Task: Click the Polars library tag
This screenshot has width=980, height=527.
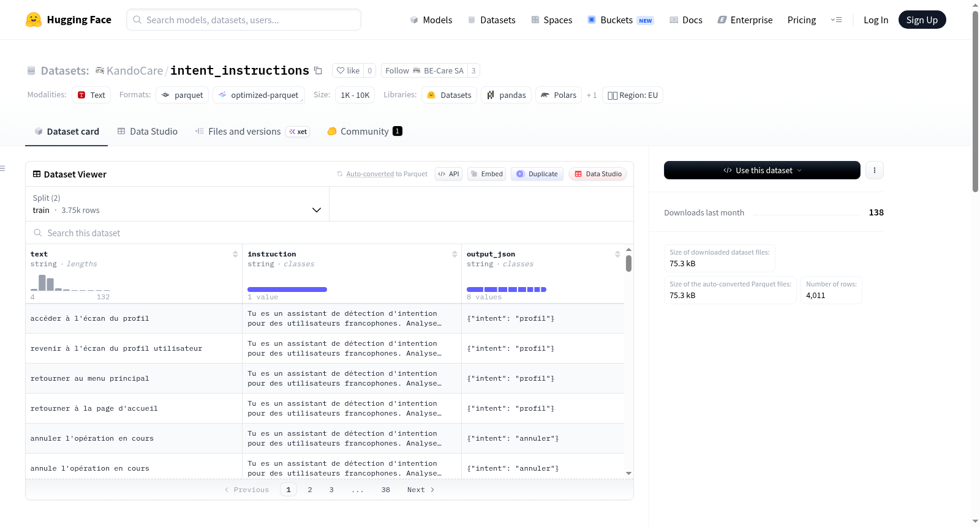Action: [x=559, y=95]
